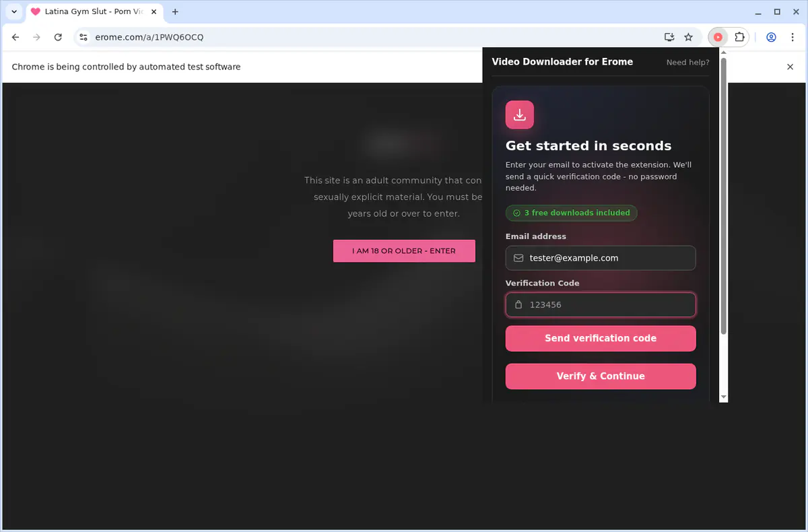Click the browser Forward arrow
The width and height of the screenshot is (808, 532).
tap(37, 37)
